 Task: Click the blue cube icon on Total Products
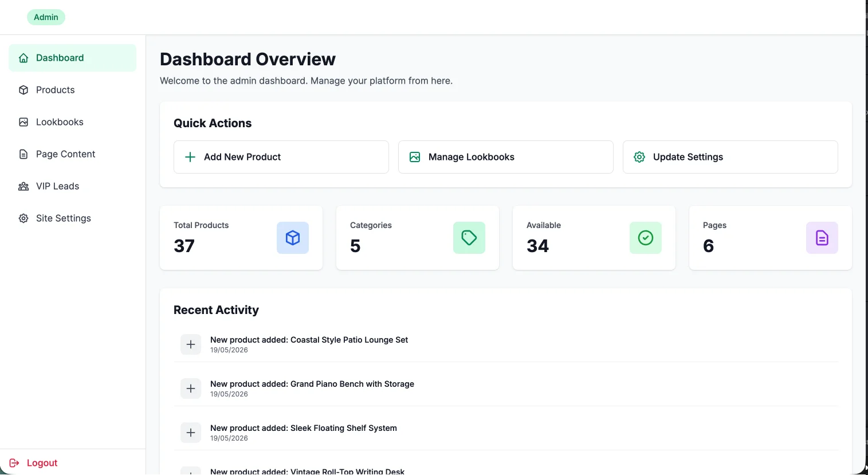[293, 238]
